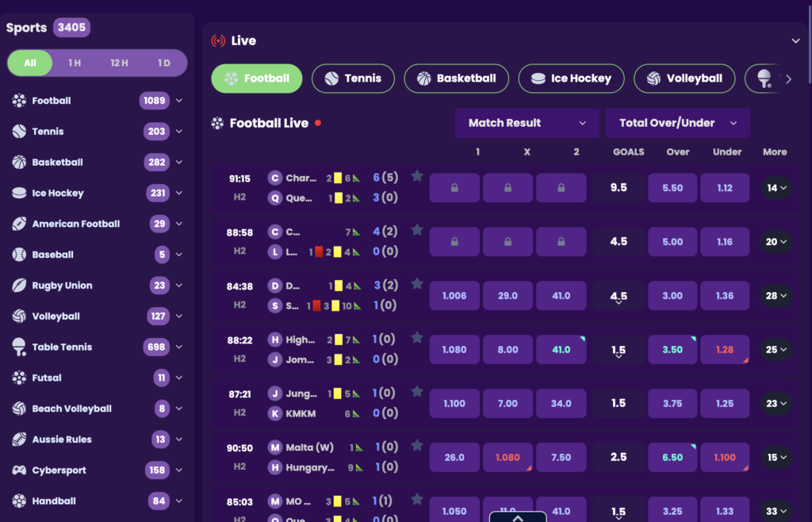Click the Beach Volleyball icon in sidebar
The width and height of the screenshot is (812, 522).
pos(19,409)
